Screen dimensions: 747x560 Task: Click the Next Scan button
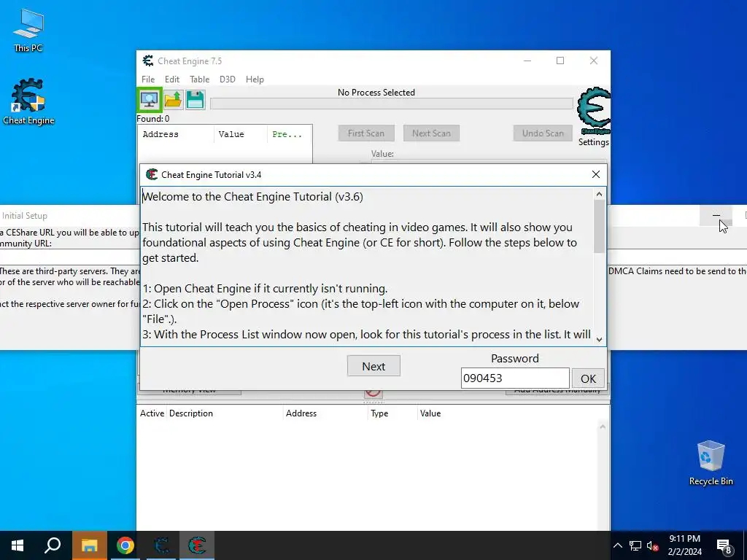tap(432, 133)
